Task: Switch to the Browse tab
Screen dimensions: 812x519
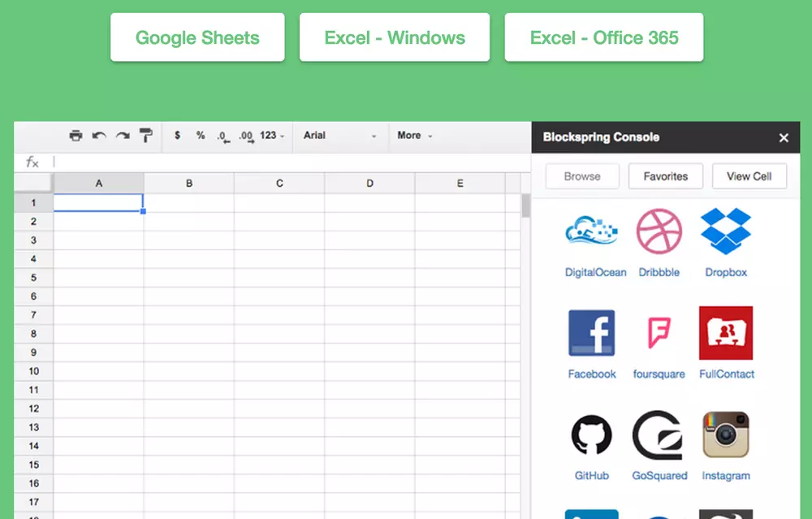Action: click(x=582, y=176)
